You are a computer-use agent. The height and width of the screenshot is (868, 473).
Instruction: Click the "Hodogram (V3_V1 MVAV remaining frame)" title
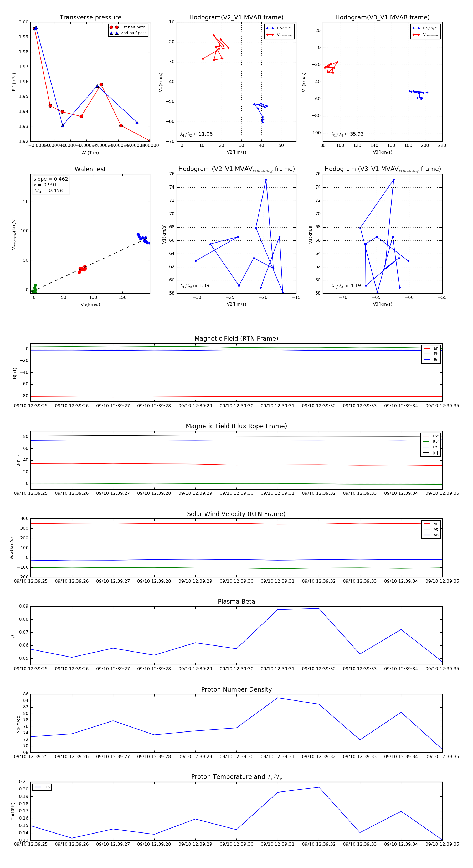(382, 169)
